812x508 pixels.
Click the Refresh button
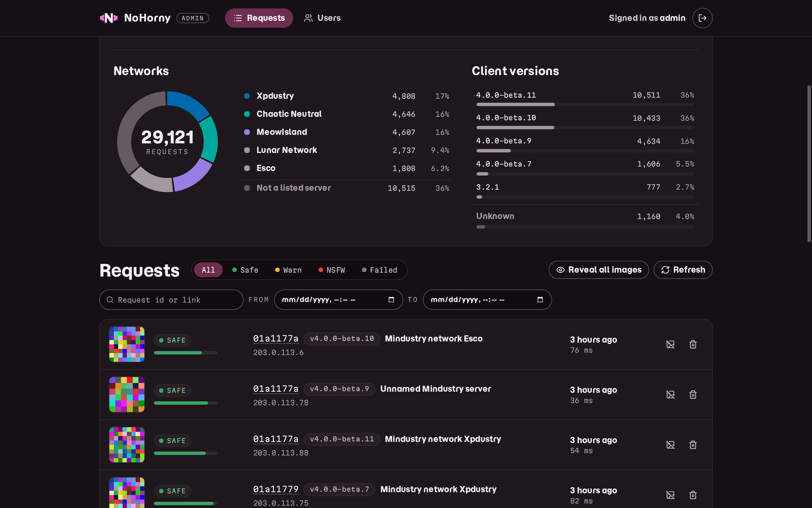(683, 270)
